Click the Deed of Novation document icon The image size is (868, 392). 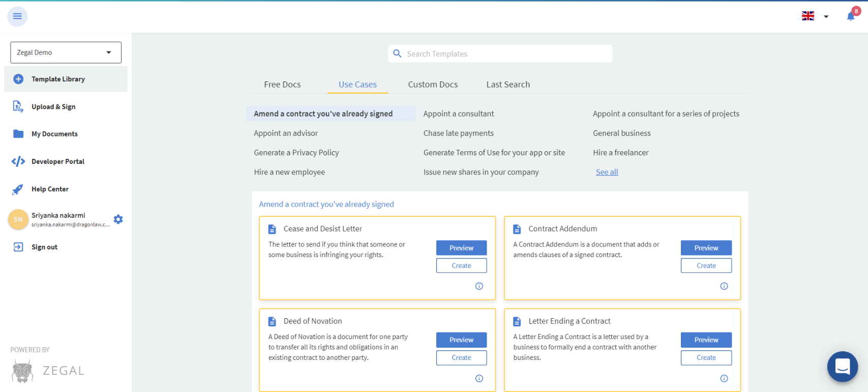[x=272, y=321]
